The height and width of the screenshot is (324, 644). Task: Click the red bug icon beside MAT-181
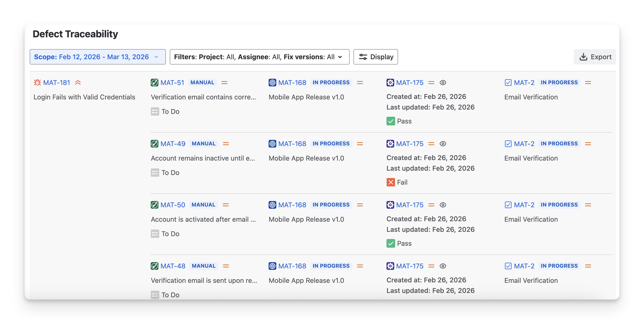pyautogui.click(x=37, y=82)
